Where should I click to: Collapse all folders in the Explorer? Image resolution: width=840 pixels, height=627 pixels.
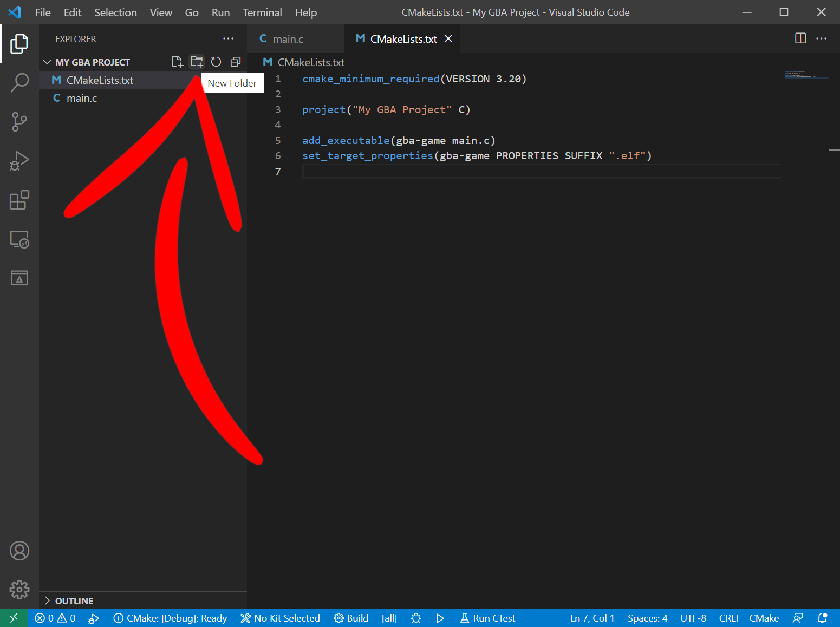pyautogui.click(x=236, y=61)
